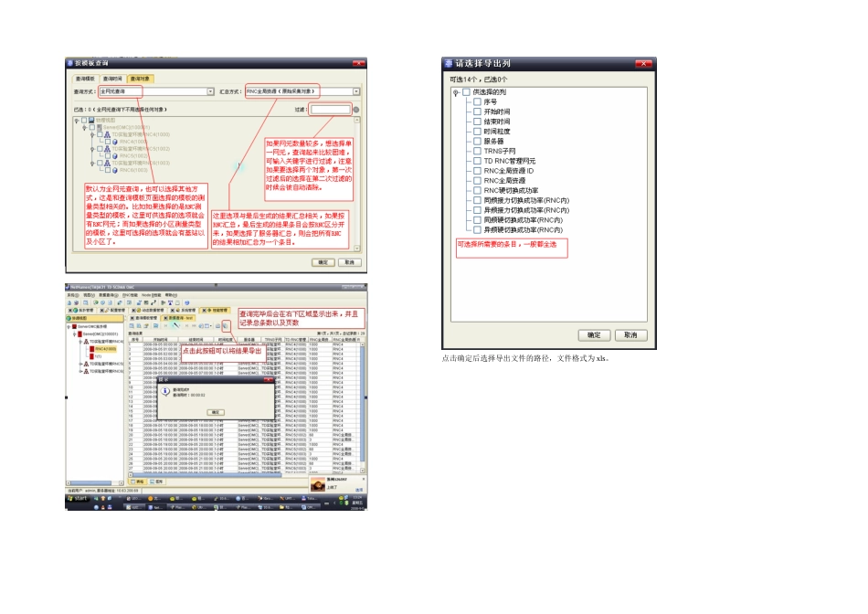This screenshot has width=868, height=614.
Task: Click scroll-down arrow in query object tree
Action: coord(357,248)
